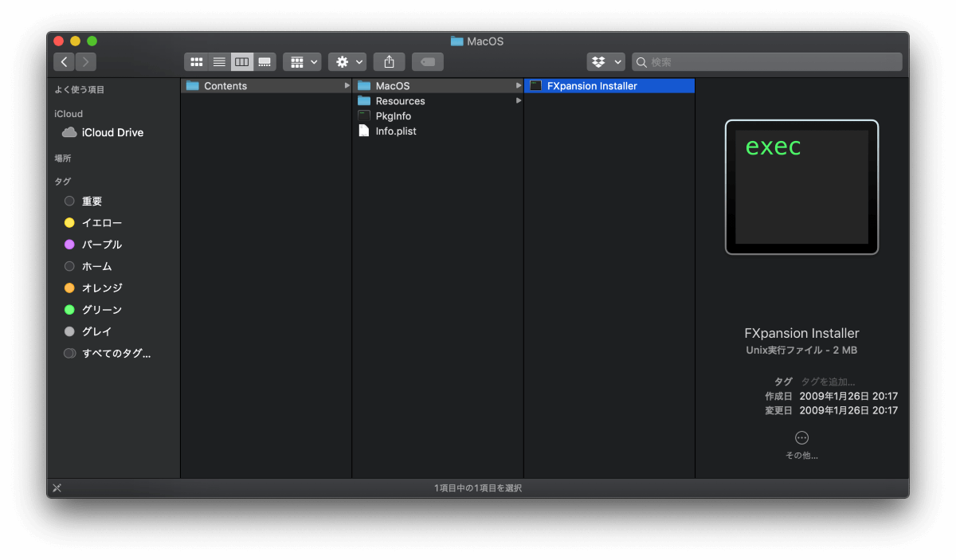Click the edit tags toolbar button
The width and height of the screenshot is (956, 560).
(428, 61)
